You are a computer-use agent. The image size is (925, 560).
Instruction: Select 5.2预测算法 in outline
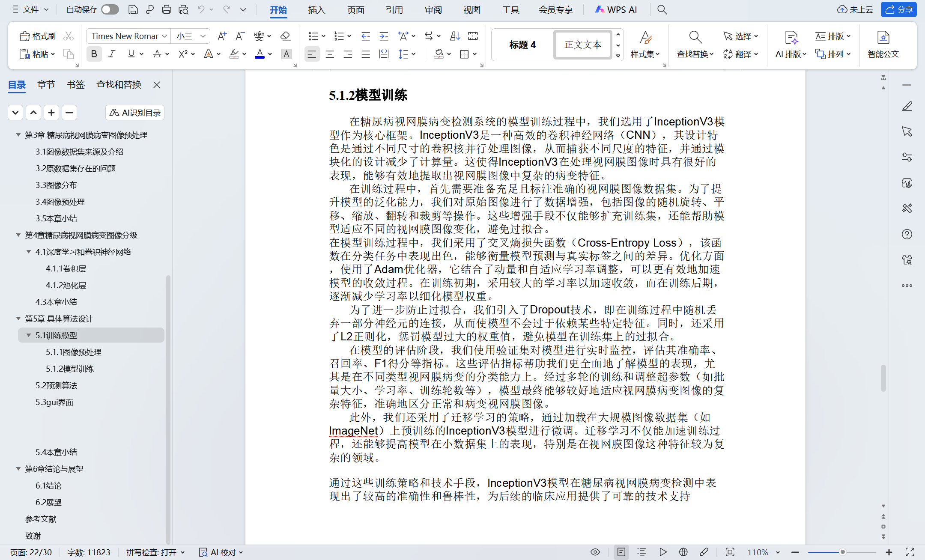pyautogui.click(x=56, y=385)
